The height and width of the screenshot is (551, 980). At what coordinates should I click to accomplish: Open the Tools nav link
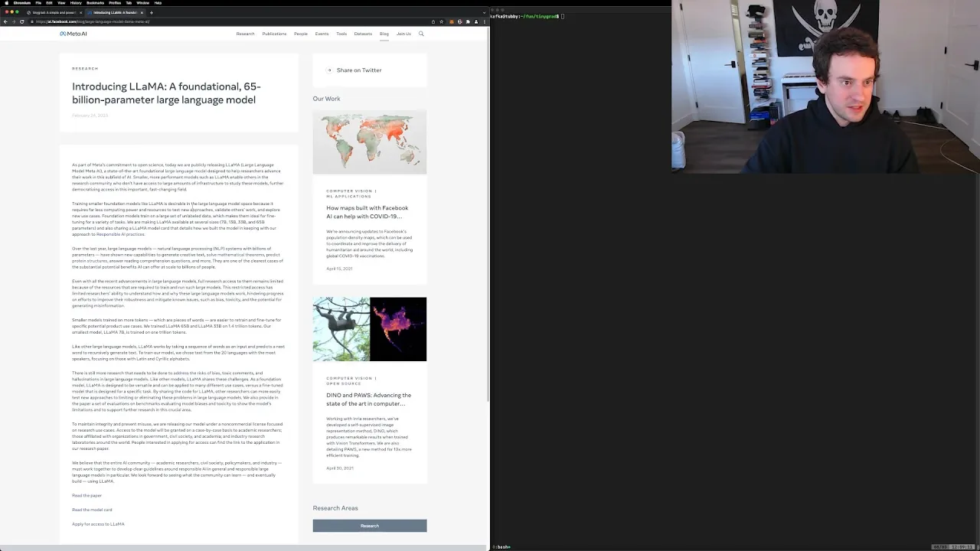pyautogui.click(x=341, y=34)
